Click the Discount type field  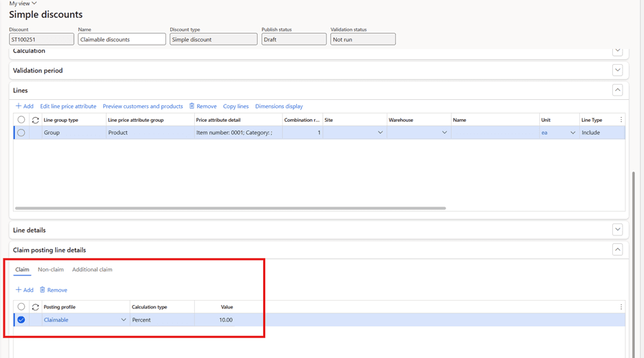click(213, 39)
